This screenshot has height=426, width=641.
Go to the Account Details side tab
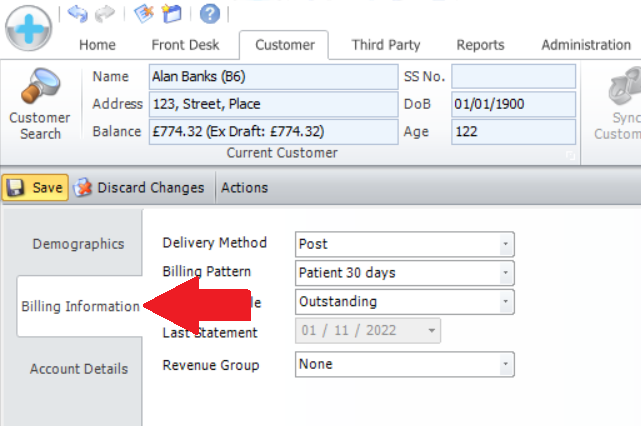point(78,368)
